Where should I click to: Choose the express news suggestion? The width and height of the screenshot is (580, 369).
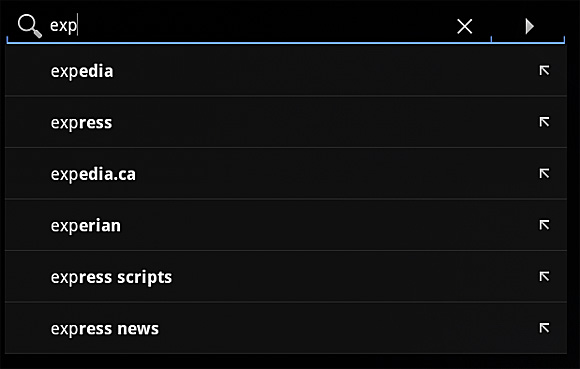tap(104, 329)
